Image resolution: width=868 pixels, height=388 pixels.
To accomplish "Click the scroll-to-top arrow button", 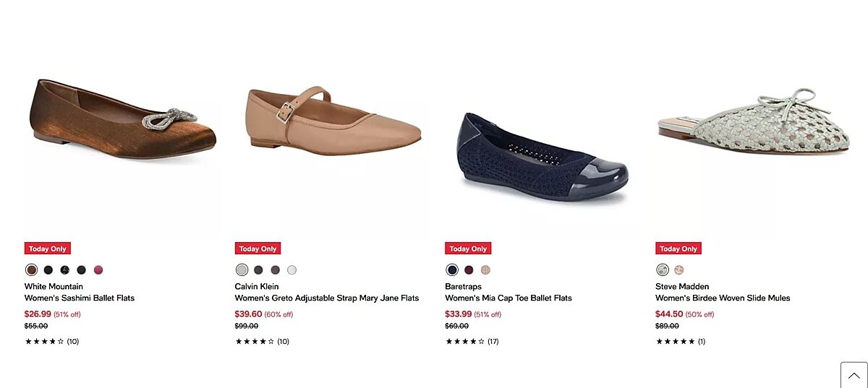I will [x=854, y=375].
